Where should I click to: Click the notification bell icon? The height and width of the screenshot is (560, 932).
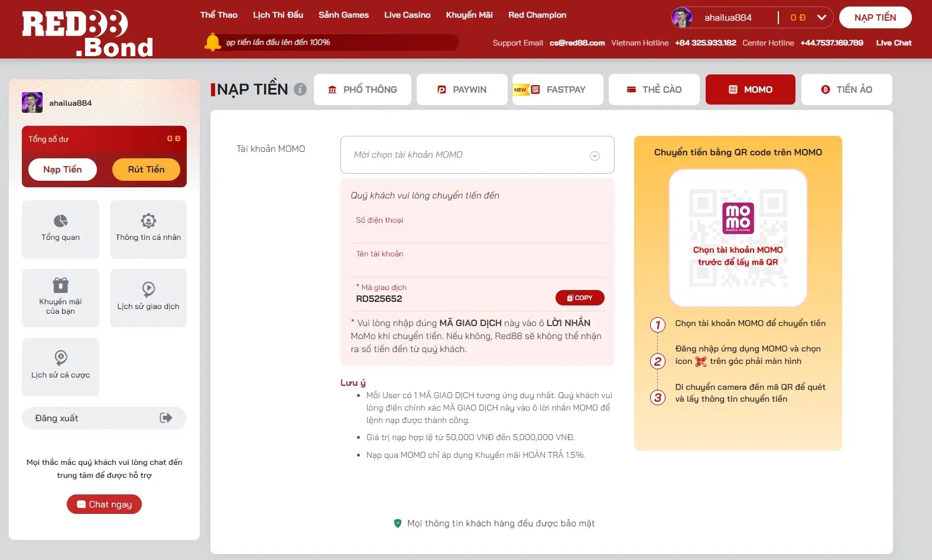point(212,42)
